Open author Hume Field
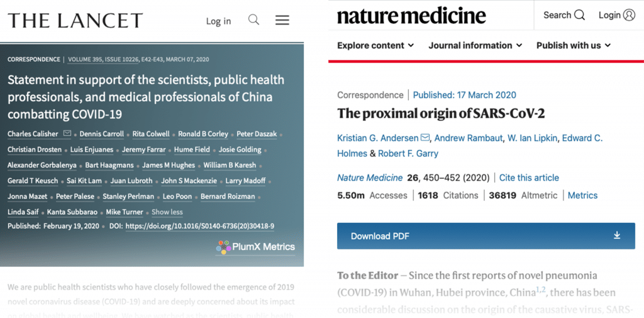Viewport: 644px width, 318px height. (x=192, y=149)
